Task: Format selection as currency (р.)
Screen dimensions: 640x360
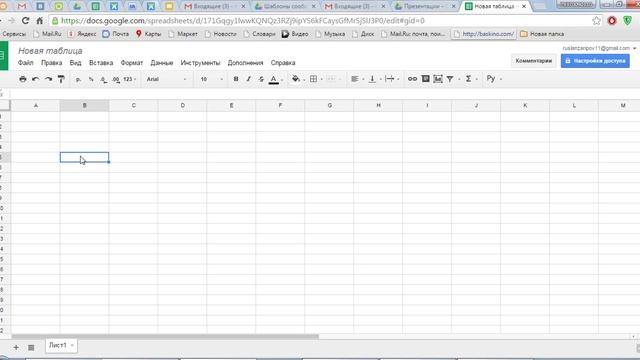Action: pos(78,79)
